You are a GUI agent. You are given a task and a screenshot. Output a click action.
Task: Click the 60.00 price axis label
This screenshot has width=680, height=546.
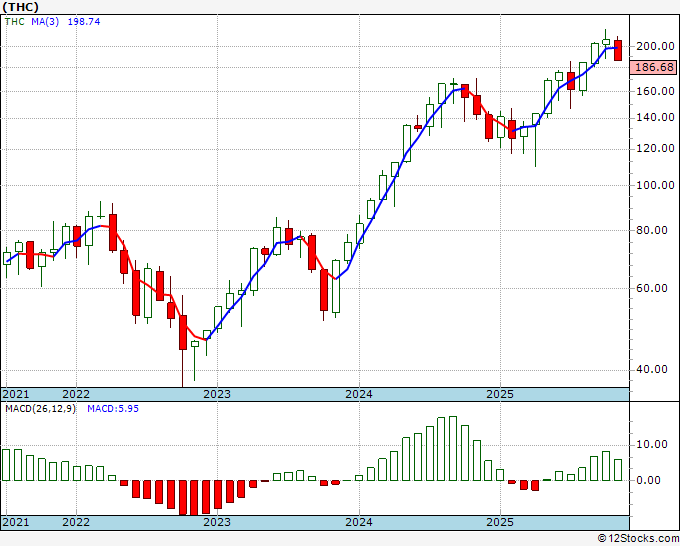(651, 288)
